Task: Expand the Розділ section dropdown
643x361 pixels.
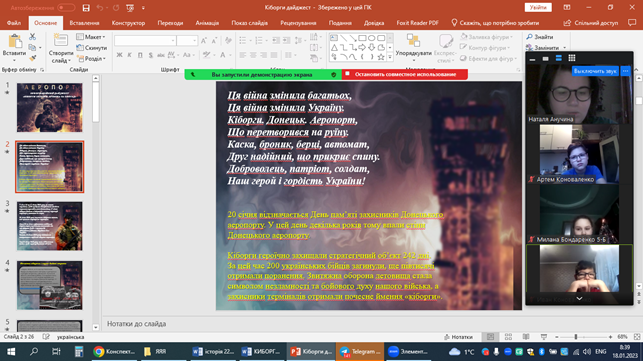Action: (91, 59)
